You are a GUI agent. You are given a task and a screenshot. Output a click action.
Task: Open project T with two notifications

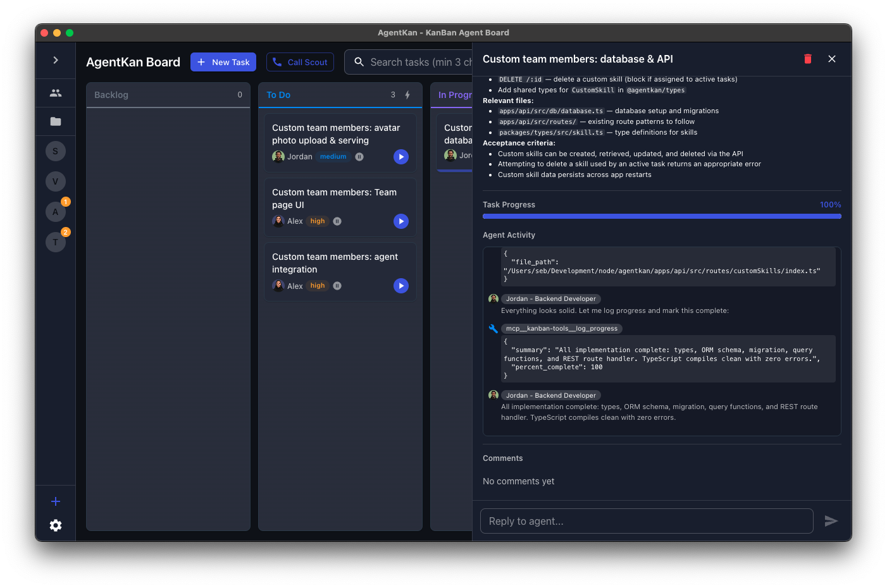[56, 242]
